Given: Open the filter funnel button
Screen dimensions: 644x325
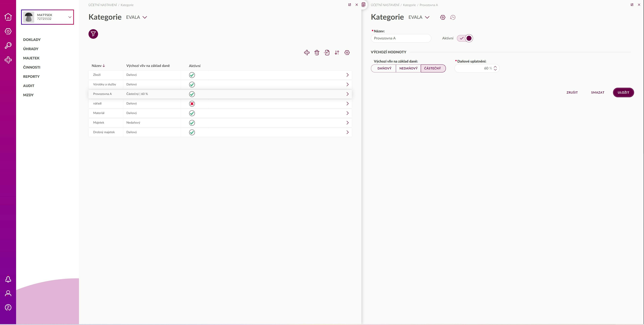Looking at the screenshot, I should (93, 34).
